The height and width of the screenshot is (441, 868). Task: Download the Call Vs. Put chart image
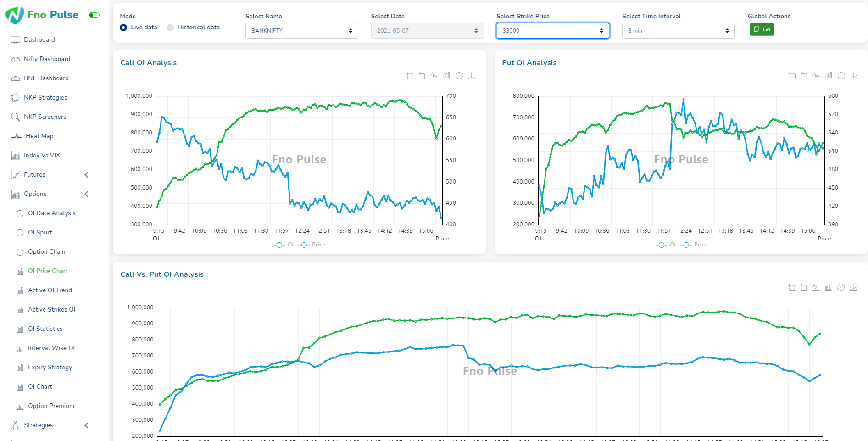853,287
